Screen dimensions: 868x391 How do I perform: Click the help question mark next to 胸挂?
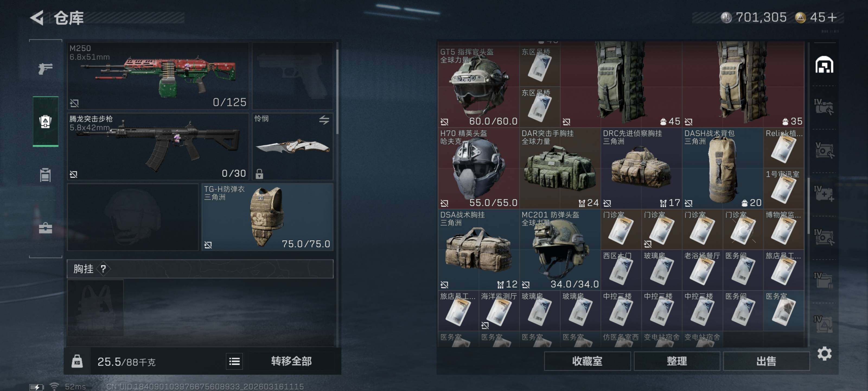pyautogui.click(x=103, y=269)
